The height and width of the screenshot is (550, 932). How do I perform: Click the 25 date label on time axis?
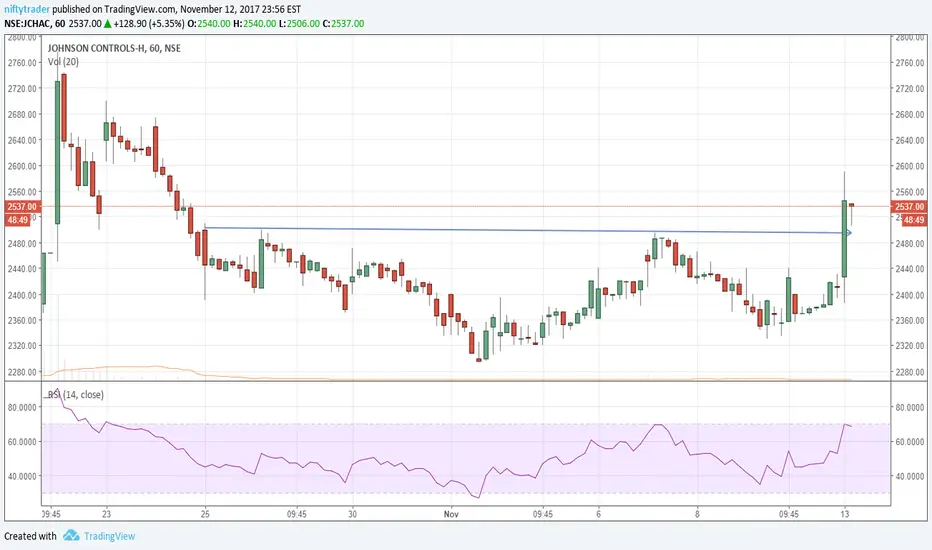205,514
